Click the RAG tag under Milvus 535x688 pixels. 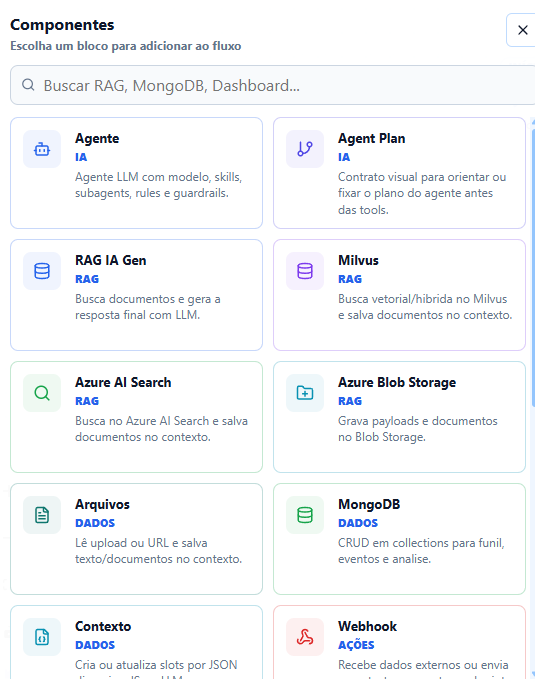350,279
